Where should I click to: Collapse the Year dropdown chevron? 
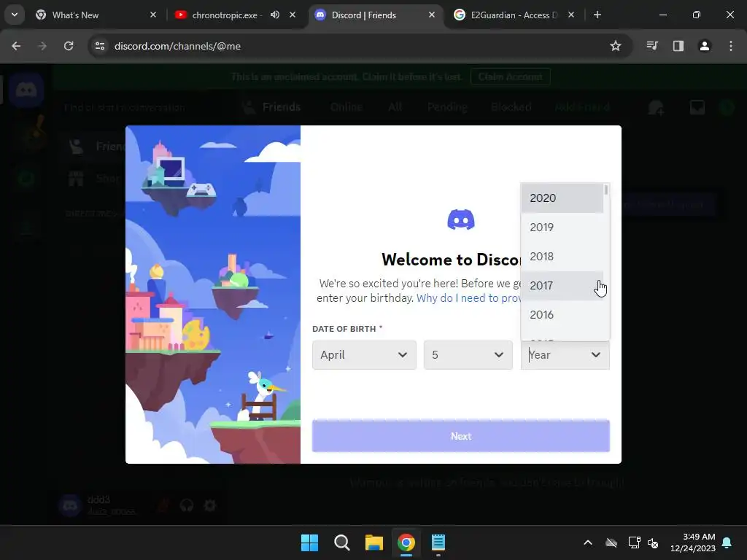pos(595,355)
